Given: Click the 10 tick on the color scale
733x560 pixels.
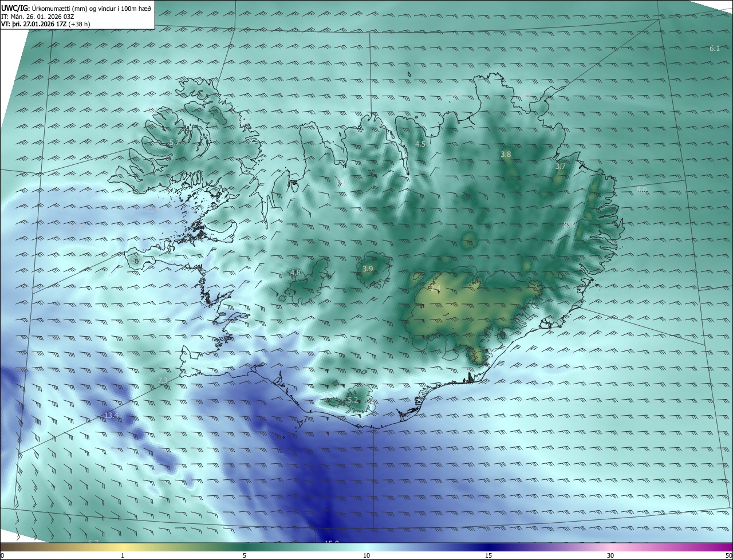Looking at the screenshot, I should (x=366, y=555).
